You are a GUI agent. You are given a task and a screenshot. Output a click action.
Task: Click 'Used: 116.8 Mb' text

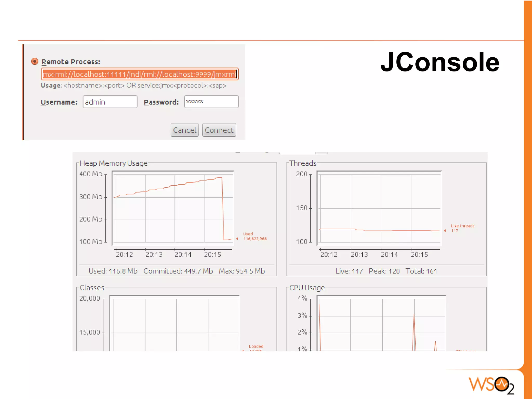(x=113, y=271)
